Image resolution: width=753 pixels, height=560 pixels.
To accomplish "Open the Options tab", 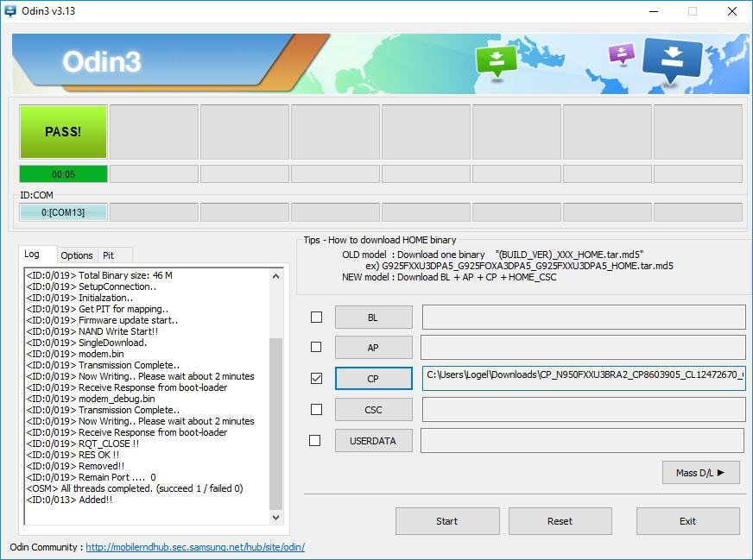I will pos(77,255).
